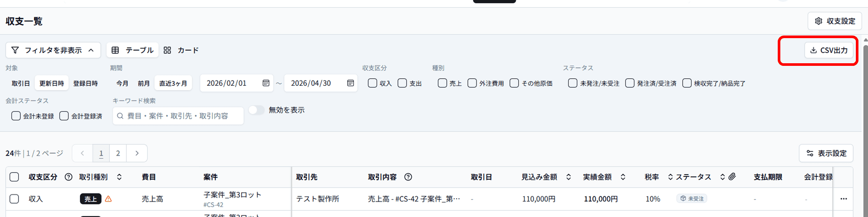Click the help icon next to 収支区分 header
The width and height of the screenshot is (868, 217).
tap(68, 177)
